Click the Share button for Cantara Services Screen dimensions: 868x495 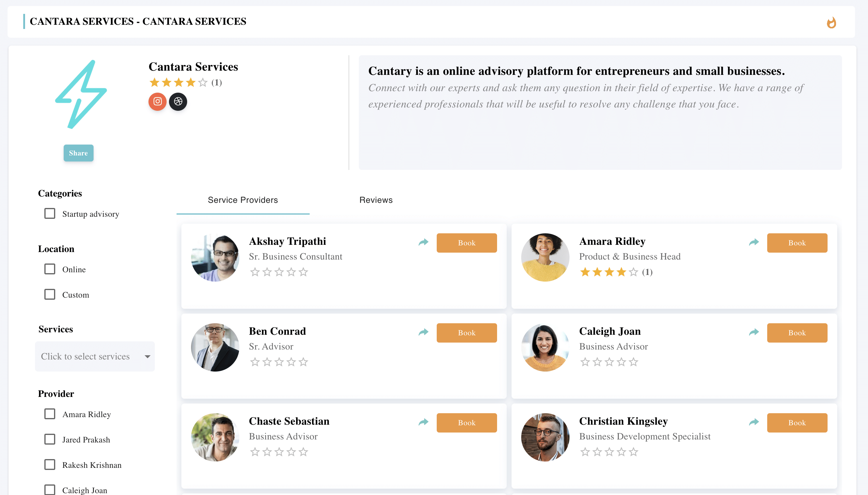(78, 153)
